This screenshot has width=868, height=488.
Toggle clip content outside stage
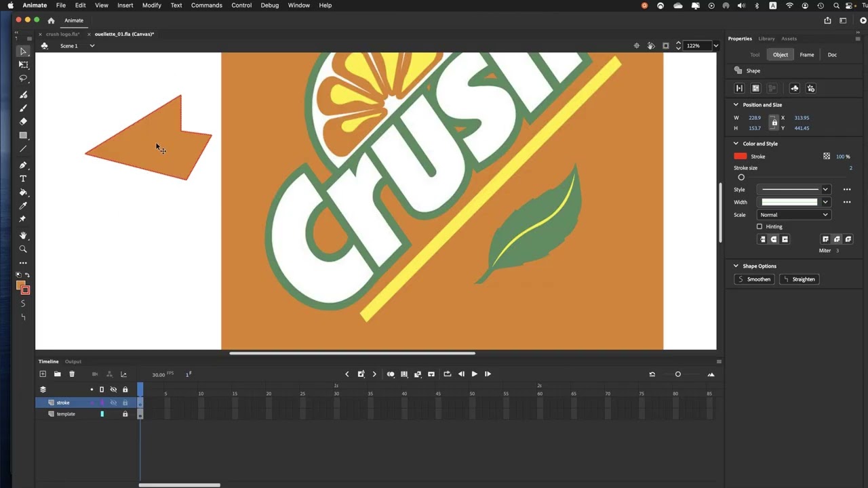pyautogui.click(x=666, y=46)
